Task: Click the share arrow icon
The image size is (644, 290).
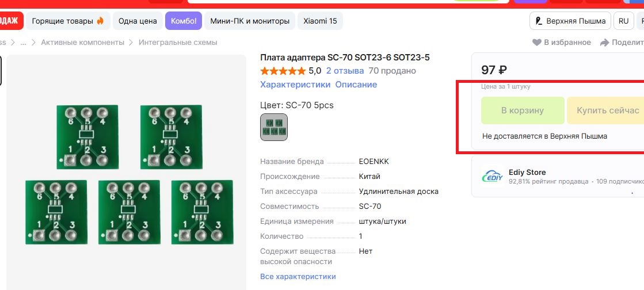Action: click(604, 43)
